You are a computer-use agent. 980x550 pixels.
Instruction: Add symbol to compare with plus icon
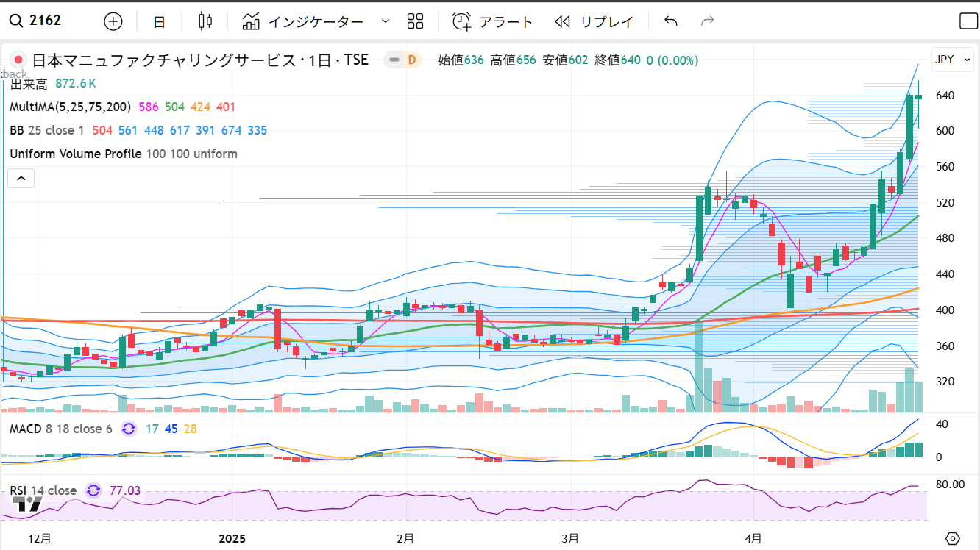pyautogui.click(x=113, y=21)
